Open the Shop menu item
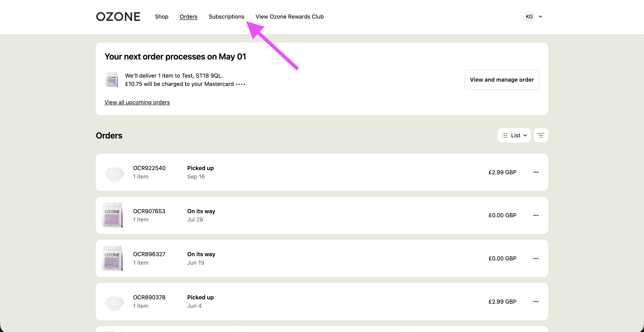The image size is (644, 332). (161, 17)
